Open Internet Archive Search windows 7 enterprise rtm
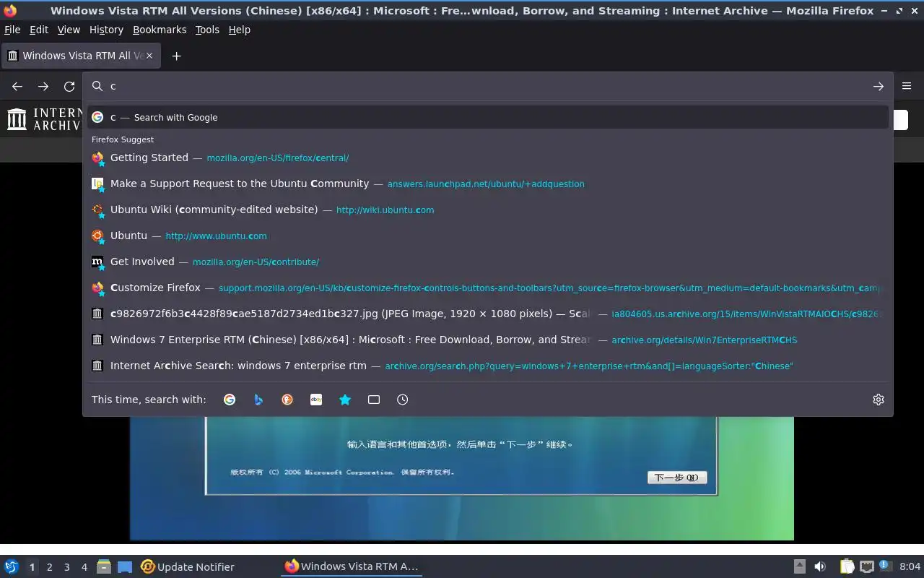Image resolution: width=924 pixels, height=578 pixels. 488,366
